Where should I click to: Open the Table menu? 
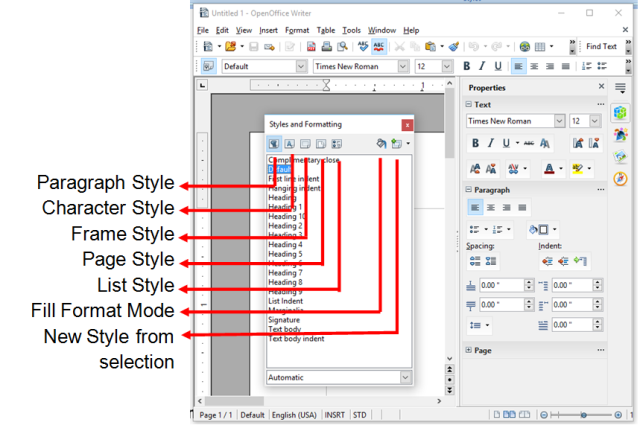point(326,30)
